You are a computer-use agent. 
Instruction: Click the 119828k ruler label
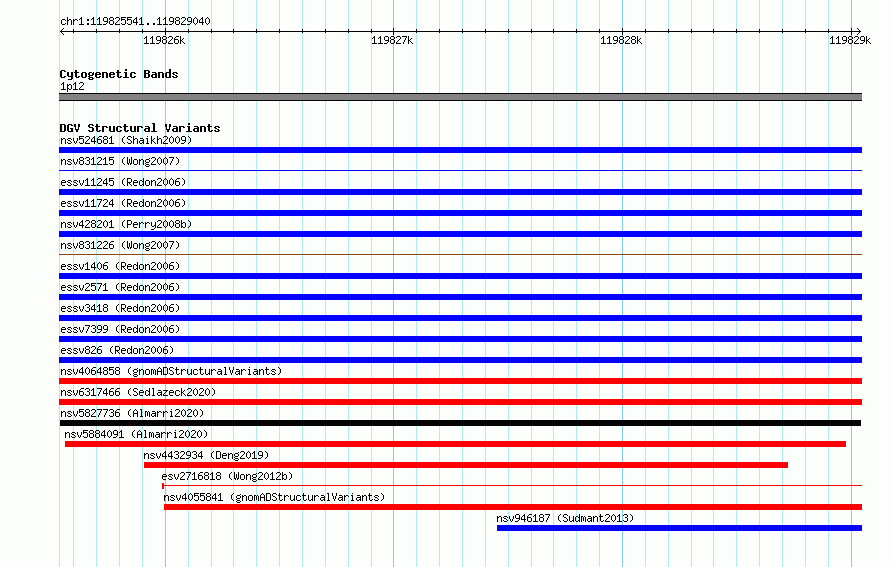tap(621, 40)
